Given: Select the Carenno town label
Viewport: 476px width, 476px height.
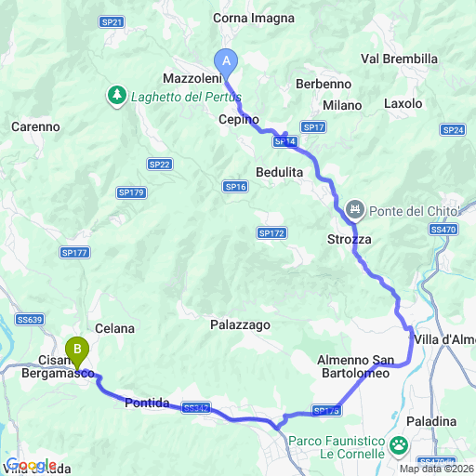Looking at the screenshot, I should click(x=35, y=126).
